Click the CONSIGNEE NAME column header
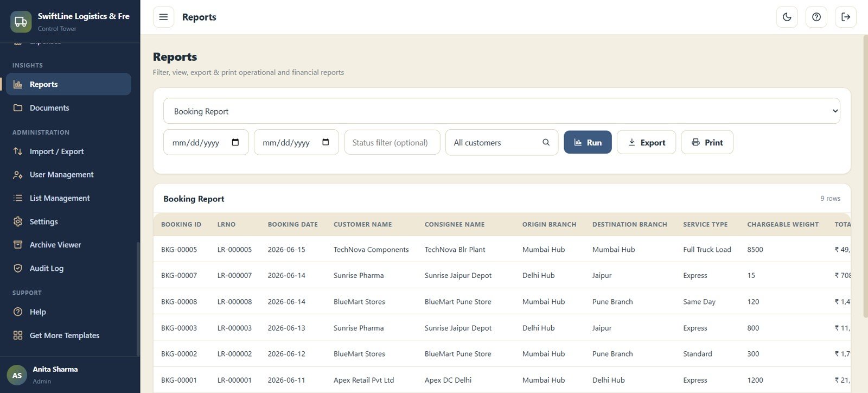The width and height of the screenshot is (868, 393). tap(455, 224)
